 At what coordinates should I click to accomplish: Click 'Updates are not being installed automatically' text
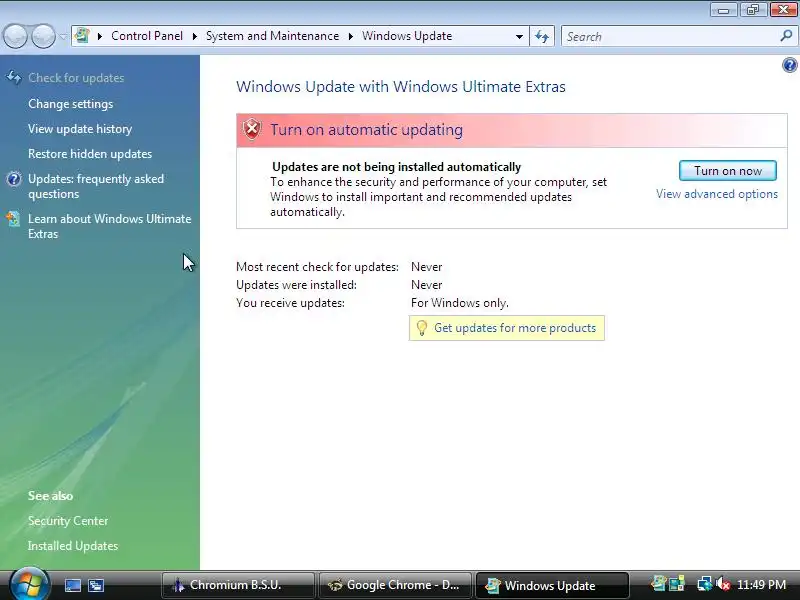tap(396, 167)
